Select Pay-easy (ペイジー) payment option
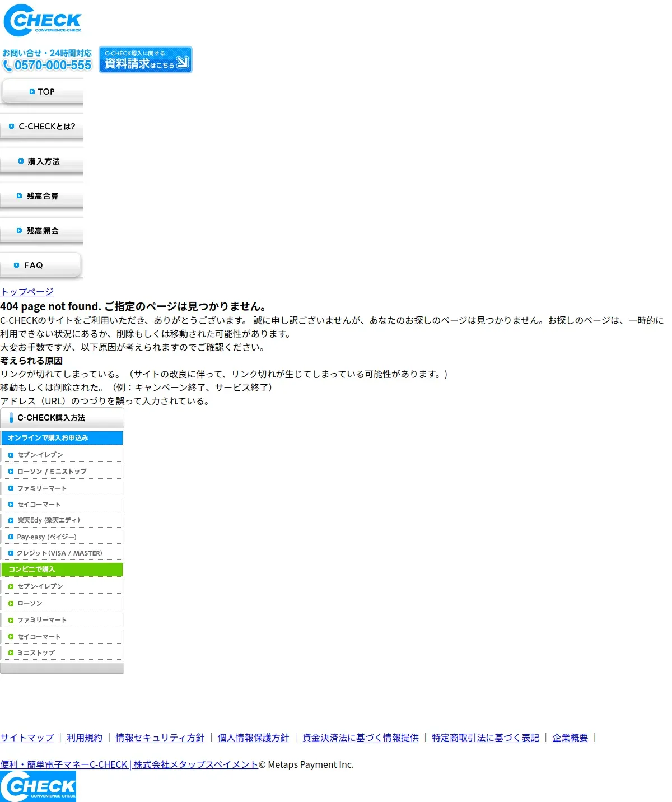Viewport: 672px width, 802px height. click(62, 537)
